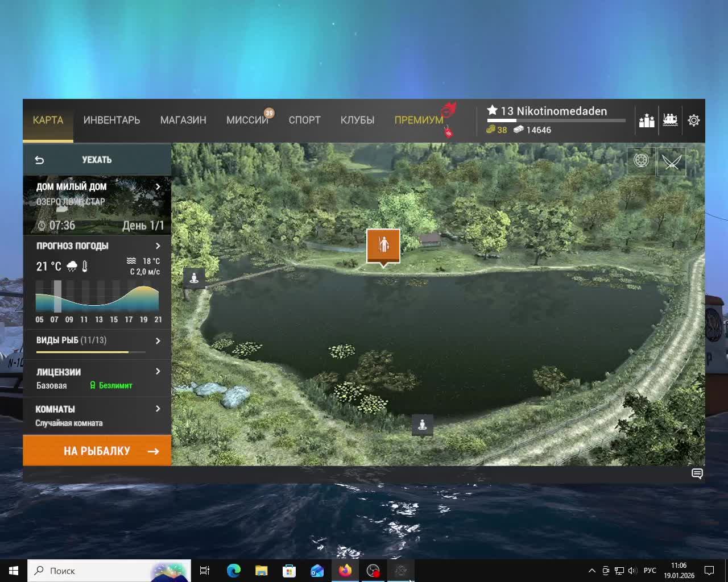
Task: Click the silver cash stack icon
Action: 519,130
